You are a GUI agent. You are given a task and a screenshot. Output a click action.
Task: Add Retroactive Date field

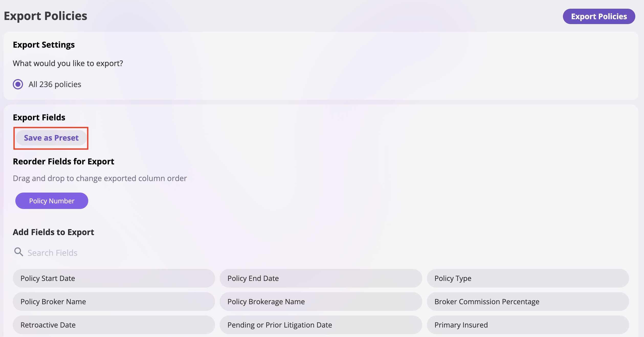(x=114, y=325)
